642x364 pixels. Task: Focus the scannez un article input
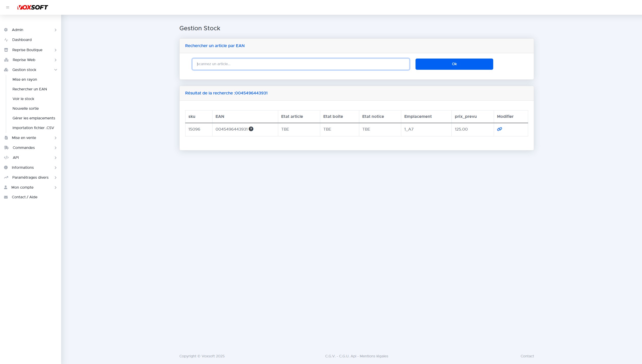pos(301,64)
